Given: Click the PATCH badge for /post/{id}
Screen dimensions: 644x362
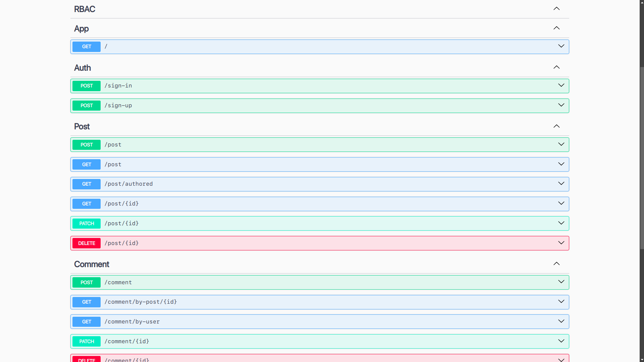Looking at the screenshot, I should 87,224.
